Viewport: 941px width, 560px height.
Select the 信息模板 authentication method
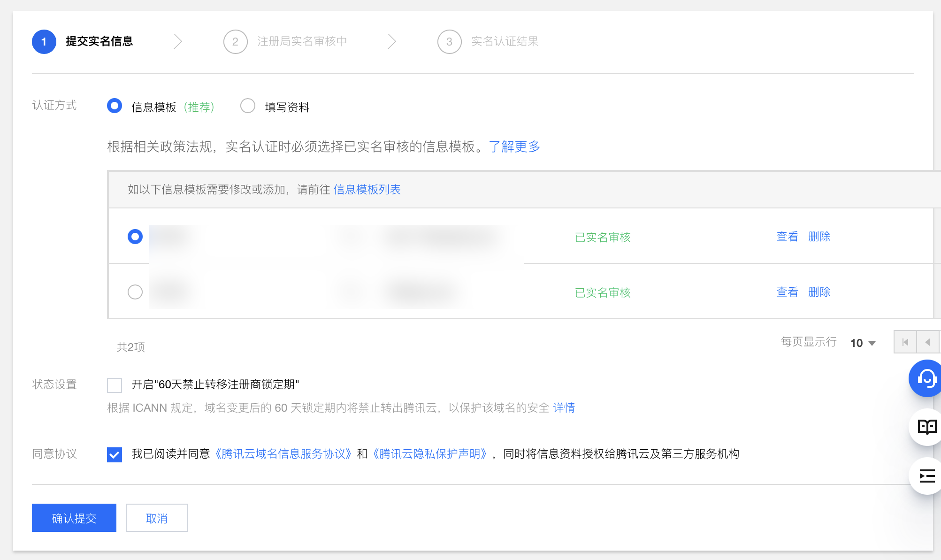pos(114,106)
